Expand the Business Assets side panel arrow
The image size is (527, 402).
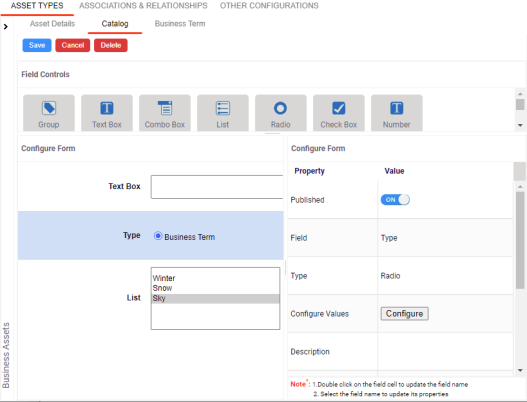click(x=5, y=26)
